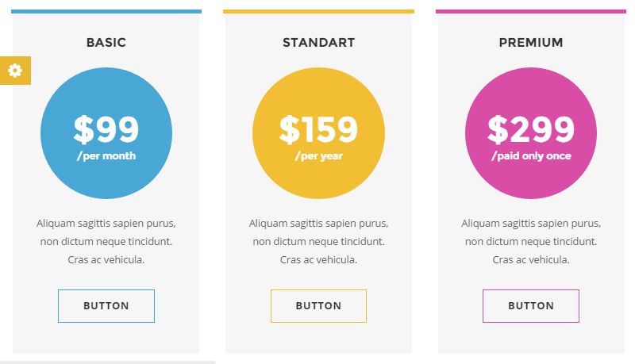Click the pink bar above Premium card
This screenshot has height=364, width=635.
[531, 12]
